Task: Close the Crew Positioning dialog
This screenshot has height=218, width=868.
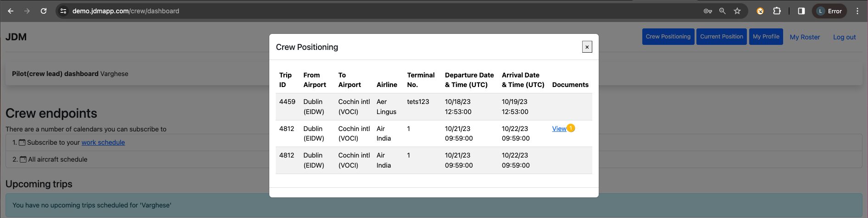Action: tap(587, 47)
